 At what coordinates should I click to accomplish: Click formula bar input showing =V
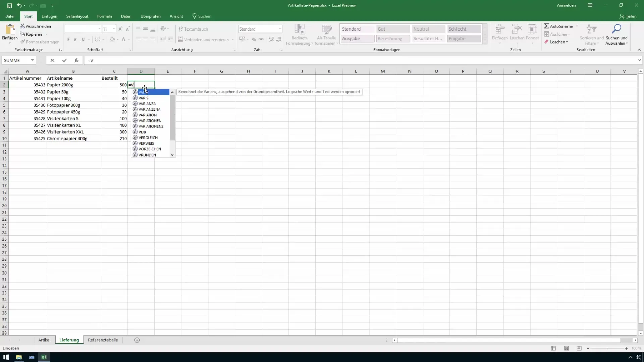361,60
